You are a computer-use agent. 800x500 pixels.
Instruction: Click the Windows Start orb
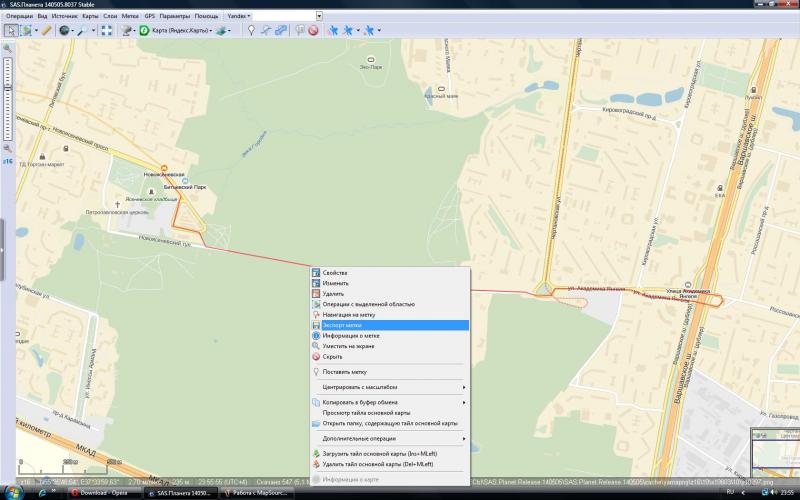click(12, 492)
